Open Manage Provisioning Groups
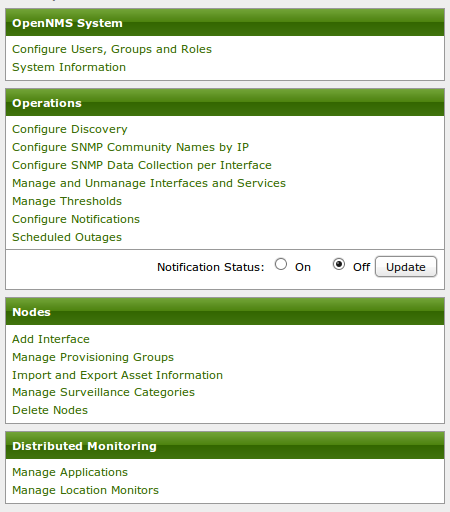450x512 pixels. tap(93, 357)
